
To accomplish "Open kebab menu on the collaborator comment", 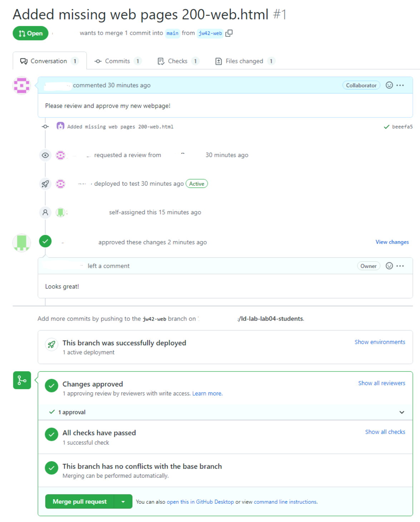I will pos(399,85).
